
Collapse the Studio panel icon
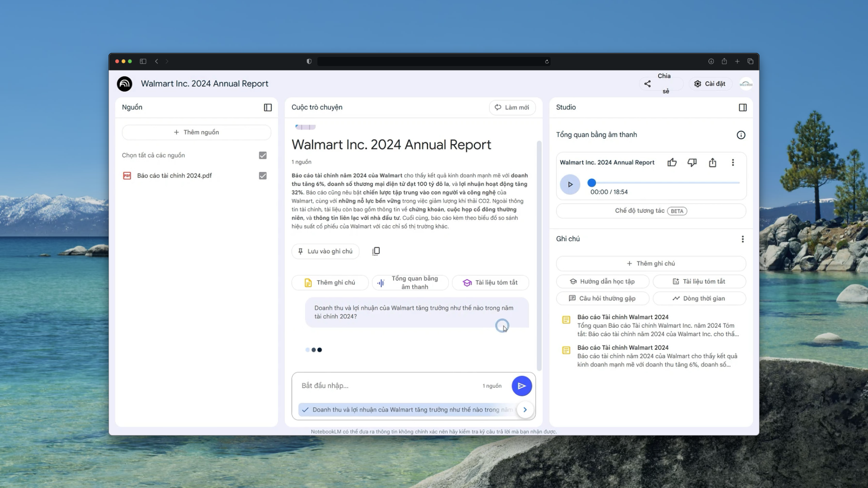742,108
